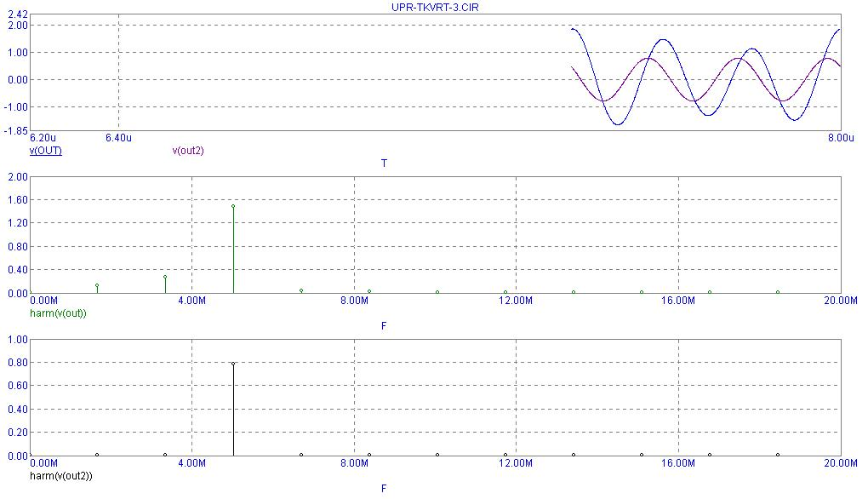Click the UPR-TKVRT-3.CIR plot title
This screenshot has height=499, width=868.
(435, 7)
